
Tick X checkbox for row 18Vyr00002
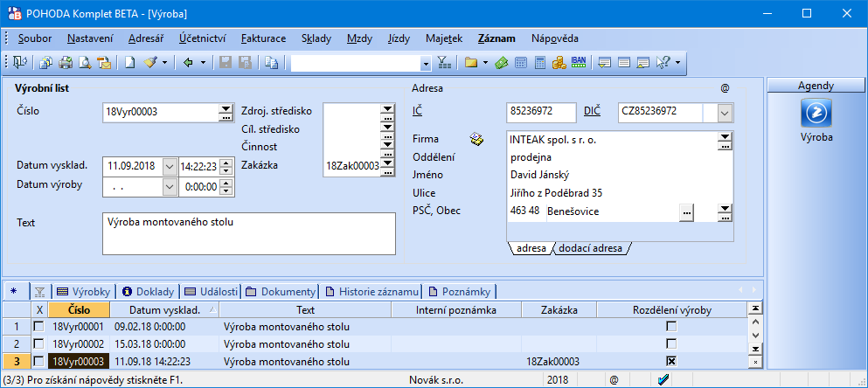38,343
